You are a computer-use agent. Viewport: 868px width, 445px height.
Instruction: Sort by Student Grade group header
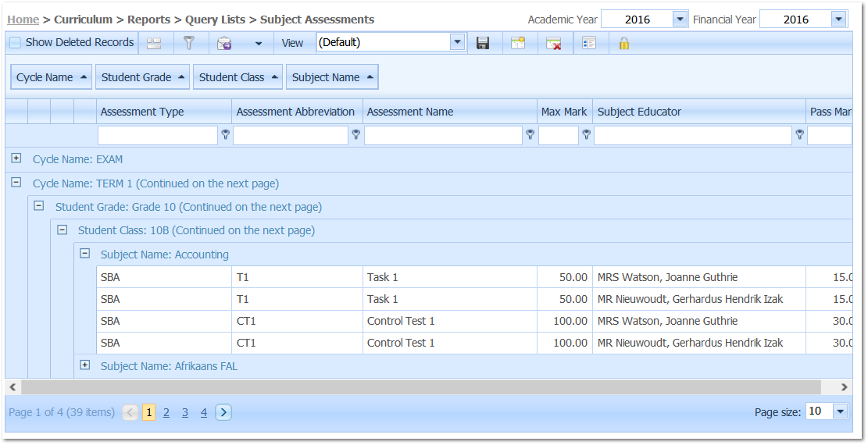(142, 77)
